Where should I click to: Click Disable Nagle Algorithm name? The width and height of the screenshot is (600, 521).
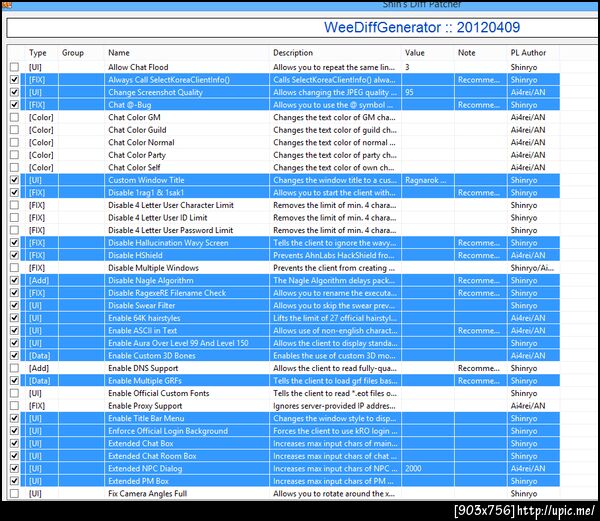(151, 280)
